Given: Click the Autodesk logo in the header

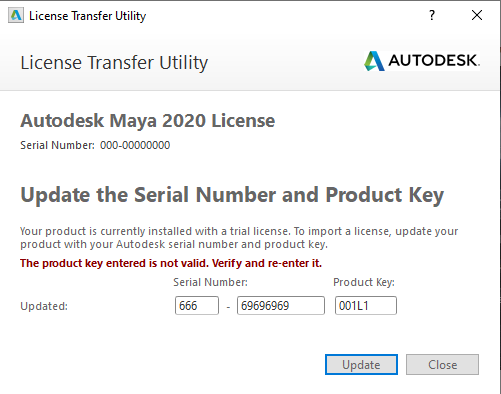Looking at the screenshot, I should (422, 61).
